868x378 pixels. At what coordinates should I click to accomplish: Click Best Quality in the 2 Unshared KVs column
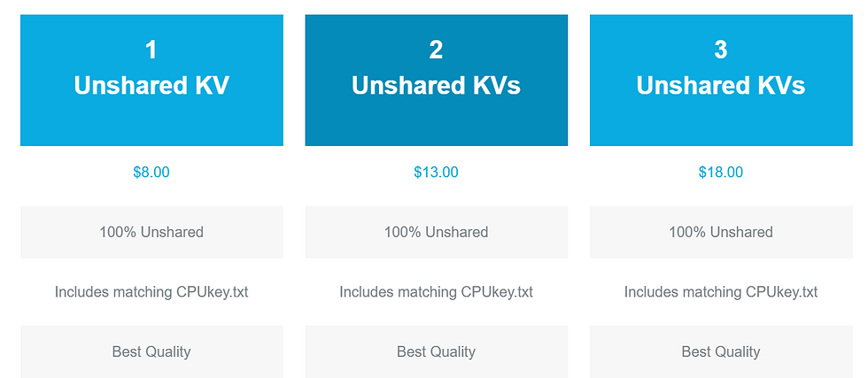[436, 351]
